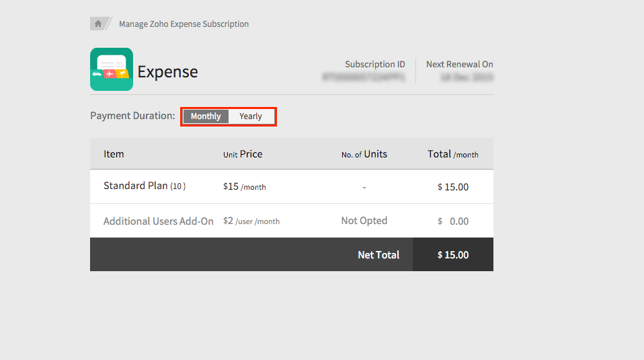The height and width of the screenshot is (360, 644).
Task: Click the Expense product title
Action: (x=167, y=72)
